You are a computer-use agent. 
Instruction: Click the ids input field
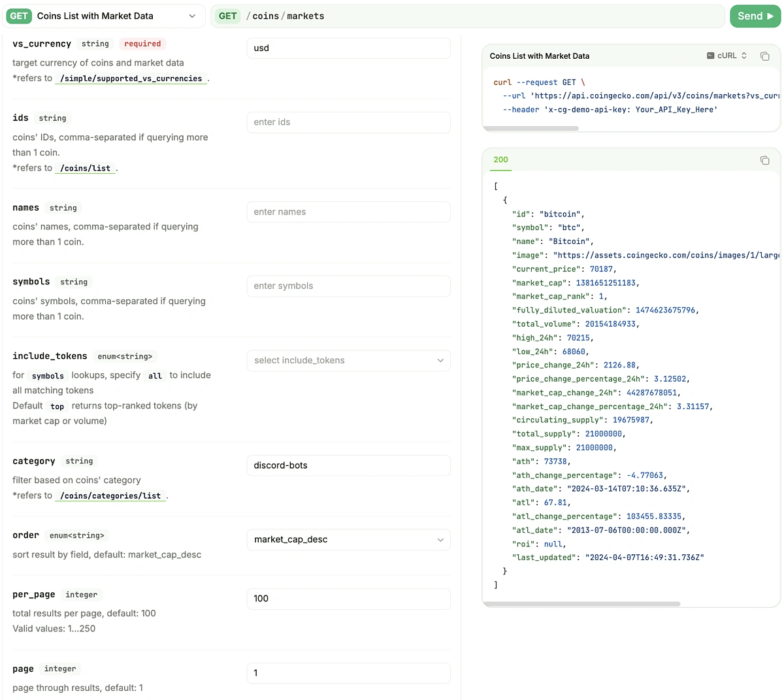[348, 122]
